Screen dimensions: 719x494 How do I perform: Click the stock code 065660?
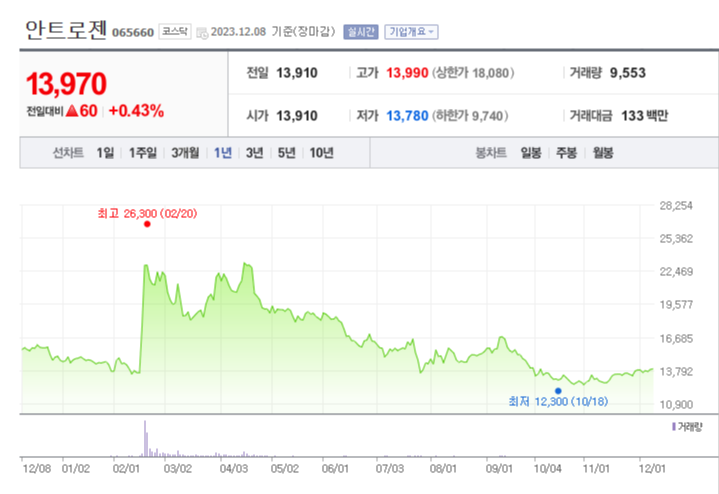[133, 33]
